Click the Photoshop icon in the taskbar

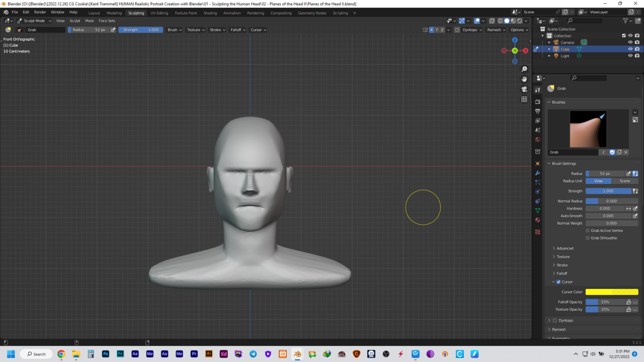[106, 354]
